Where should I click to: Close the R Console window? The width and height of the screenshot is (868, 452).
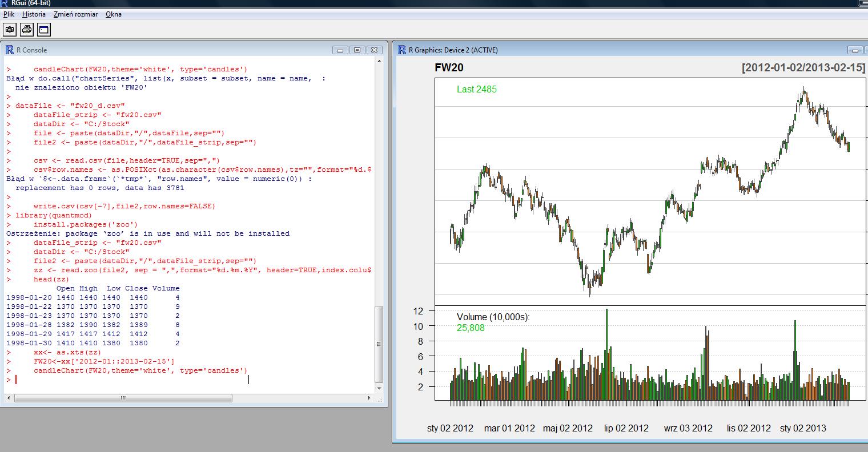374,50
